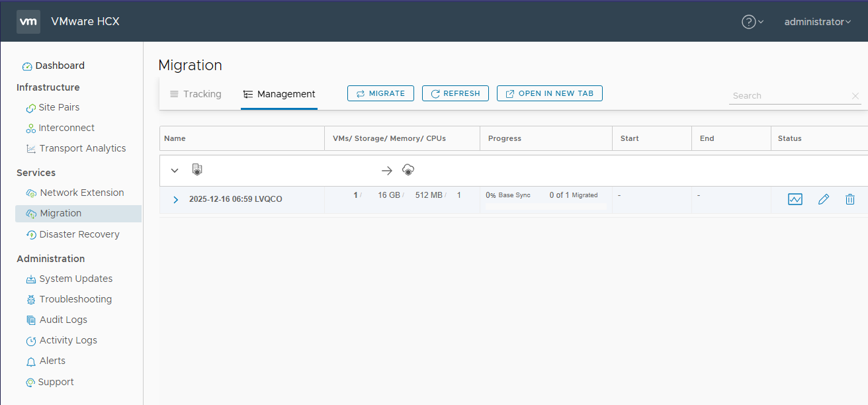Screen dimensions: 868x405
Task: Delete the LVQCO migration with trash icon
Action: point(850,199)
